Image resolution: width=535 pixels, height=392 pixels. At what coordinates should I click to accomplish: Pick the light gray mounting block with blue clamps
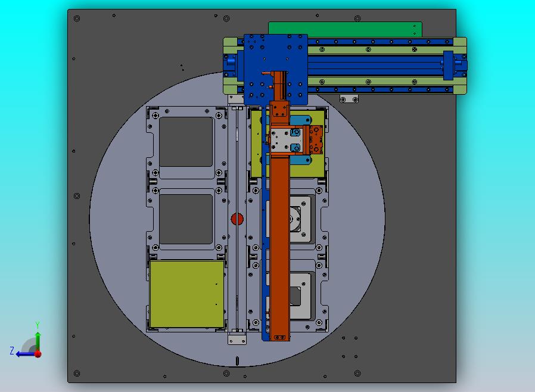coord(286,140)
